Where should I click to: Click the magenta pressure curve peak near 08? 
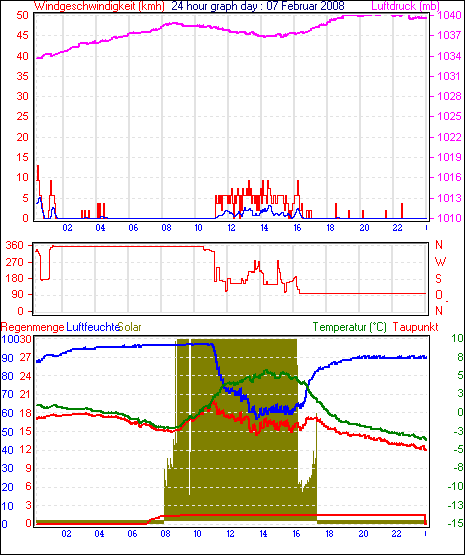point(173,23)
